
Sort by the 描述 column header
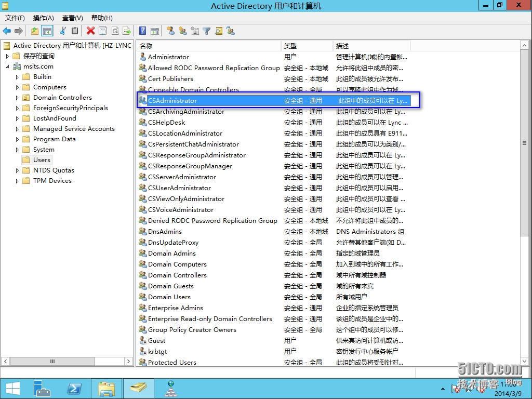[372, 46]
